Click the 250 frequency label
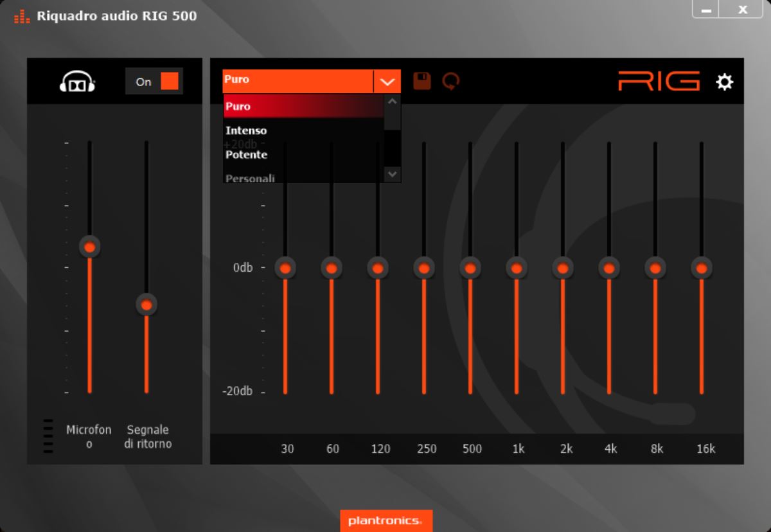771x532 pixels. coord(427,448)
